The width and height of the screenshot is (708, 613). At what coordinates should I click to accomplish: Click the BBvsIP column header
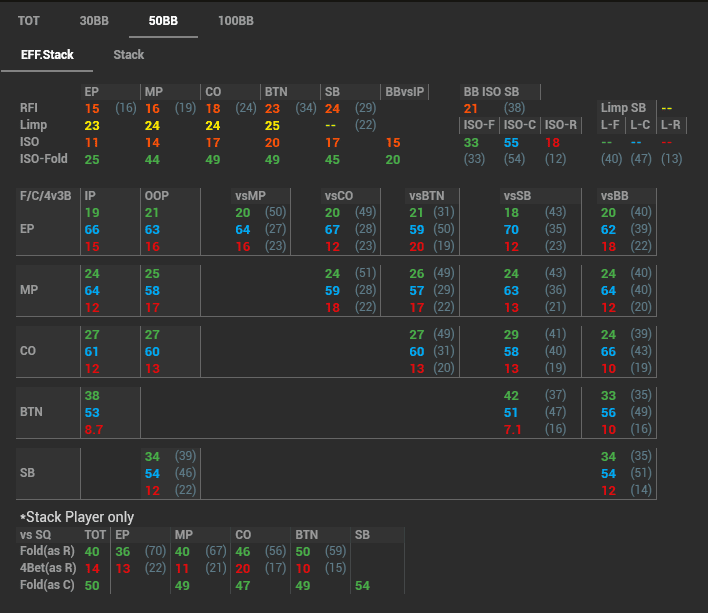405,92
